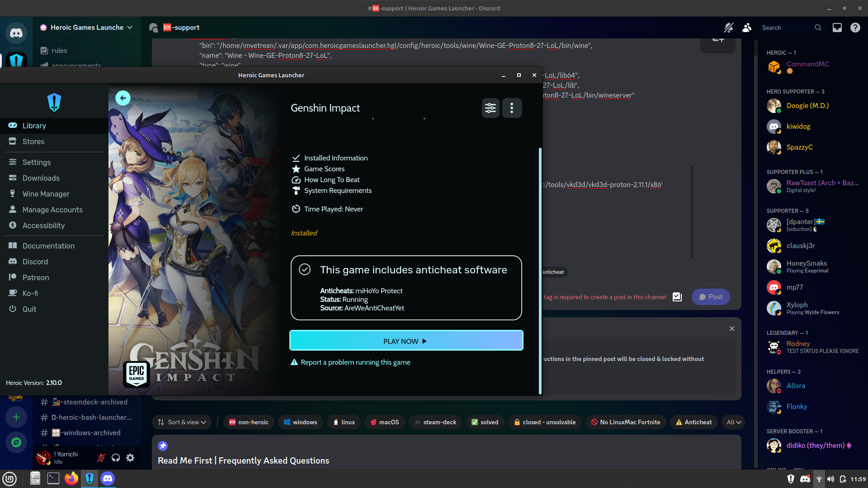Expand the All tags dropdown

734,422
